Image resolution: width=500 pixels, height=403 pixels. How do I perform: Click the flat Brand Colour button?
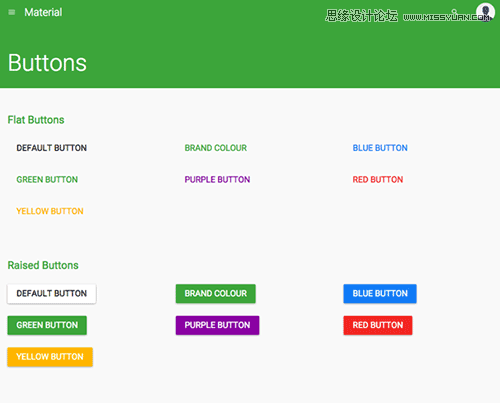point(216,148)
